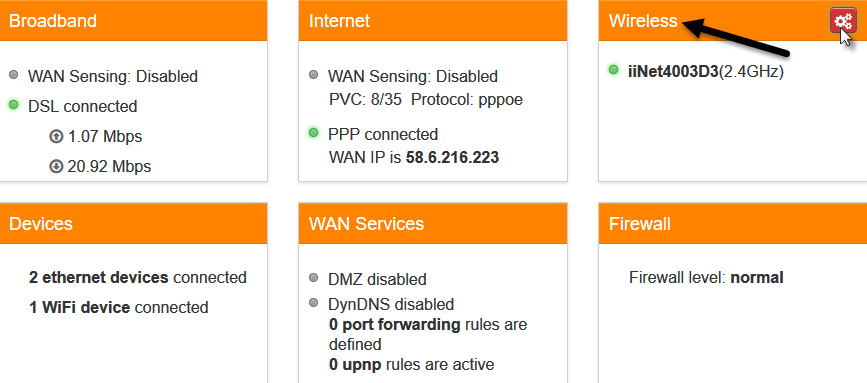Click grey DMZ disabled status dot
This screenshot has height=383, width=867.
pos(314,277)
